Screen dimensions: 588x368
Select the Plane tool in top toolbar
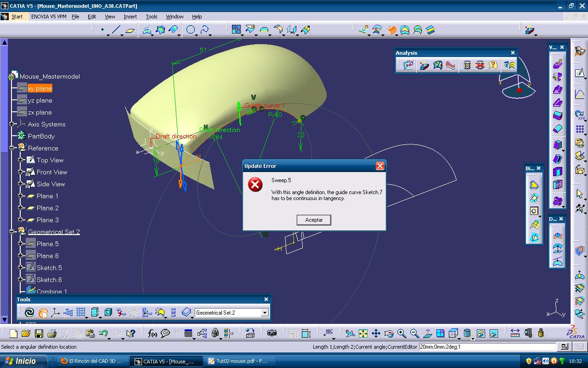coord(130,30)
